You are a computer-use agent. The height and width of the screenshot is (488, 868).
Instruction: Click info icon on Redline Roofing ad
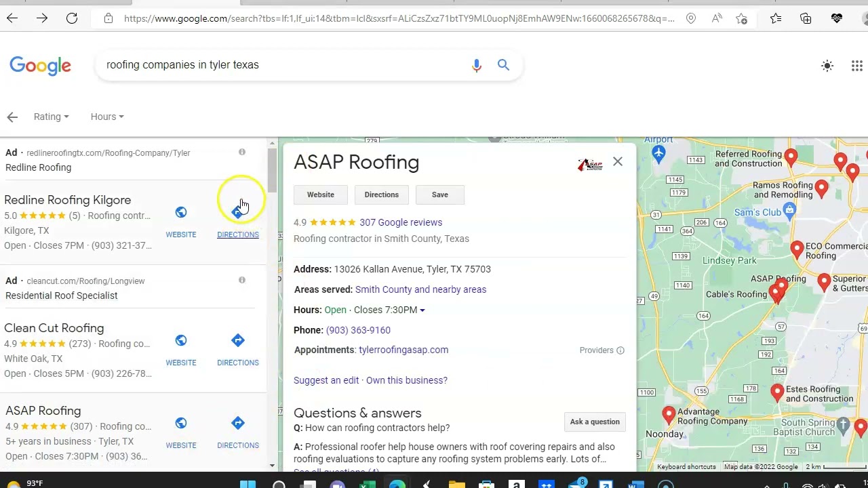pos(242,152)
